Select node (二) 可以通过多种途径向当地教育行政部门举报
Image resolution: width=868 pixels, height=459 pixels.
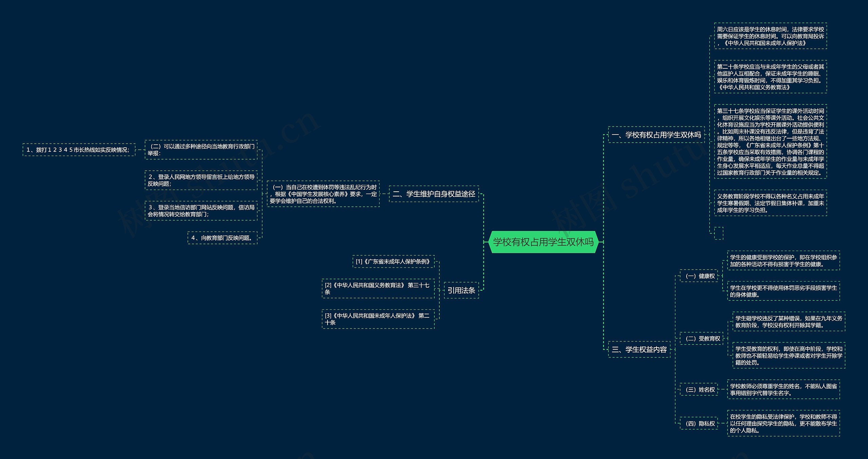pos(201,150)
